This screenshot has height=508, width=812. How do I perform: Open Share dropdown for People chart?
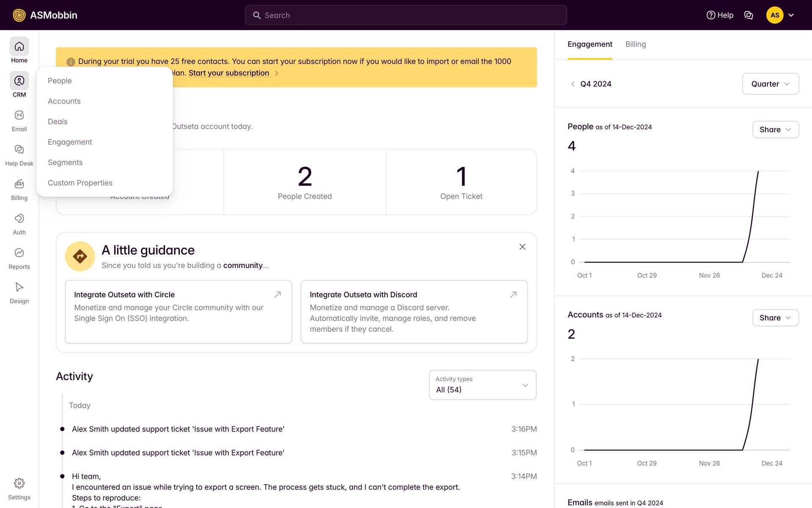point(775,130)
